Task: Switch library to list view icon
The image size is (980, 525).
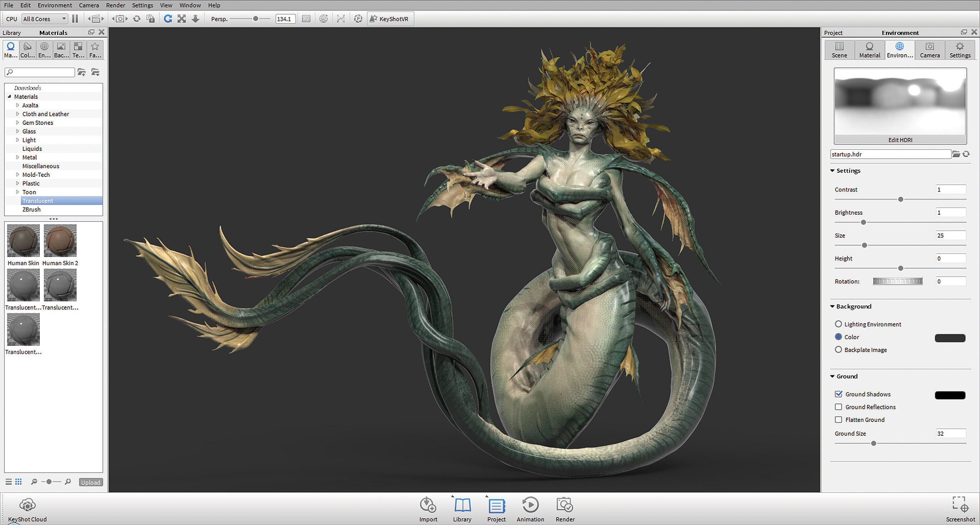Action: coord(8,481)
